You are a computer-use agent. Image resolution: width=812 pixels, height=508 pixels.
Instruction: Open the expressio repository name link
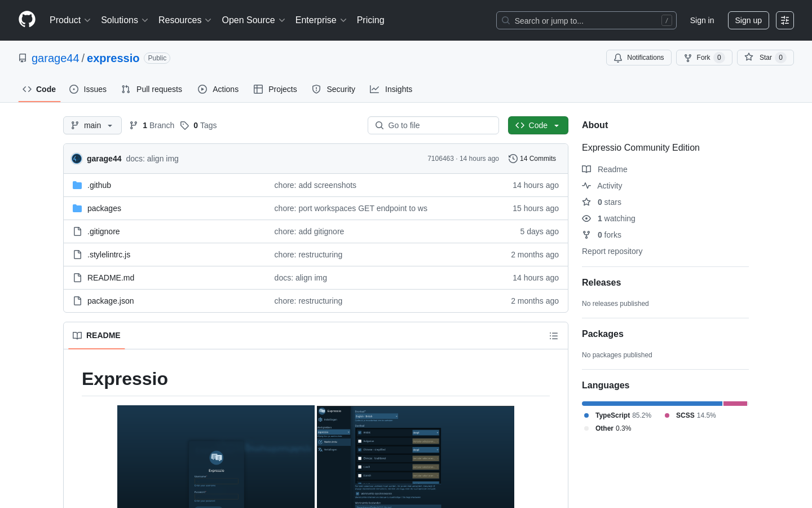click(113, 58)
